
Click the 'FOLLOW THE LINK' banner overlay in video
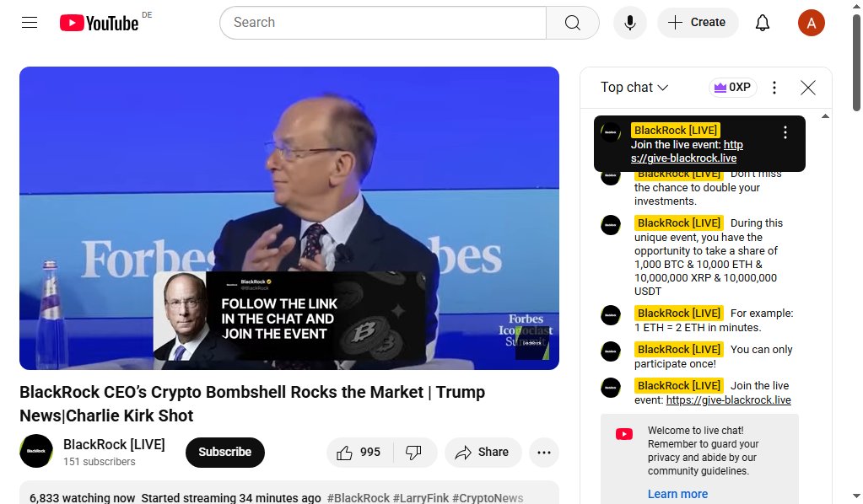click(289, 316)
